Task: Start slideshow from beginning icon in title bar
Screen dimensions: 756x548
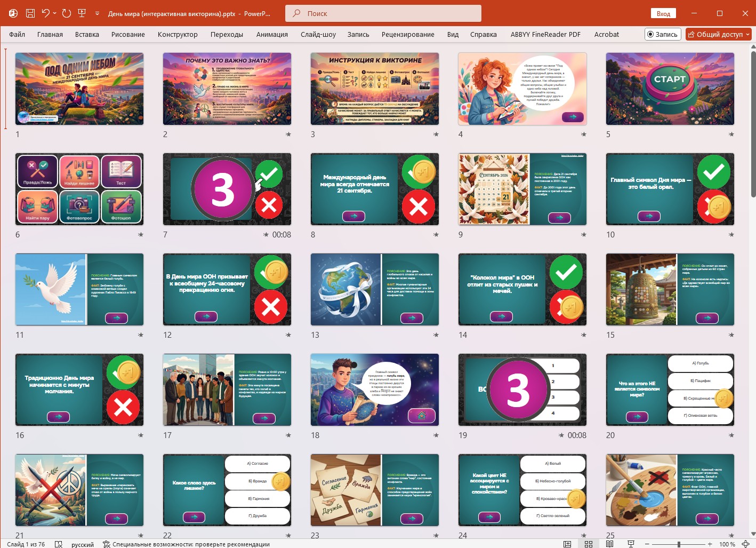Action: 82,13
